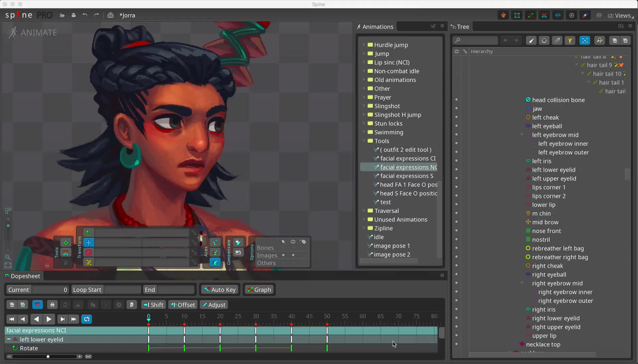Select the Dopesheet tab
Image resolution: width=638 pixels, height=364 pixels.
(x=23, y=276)
